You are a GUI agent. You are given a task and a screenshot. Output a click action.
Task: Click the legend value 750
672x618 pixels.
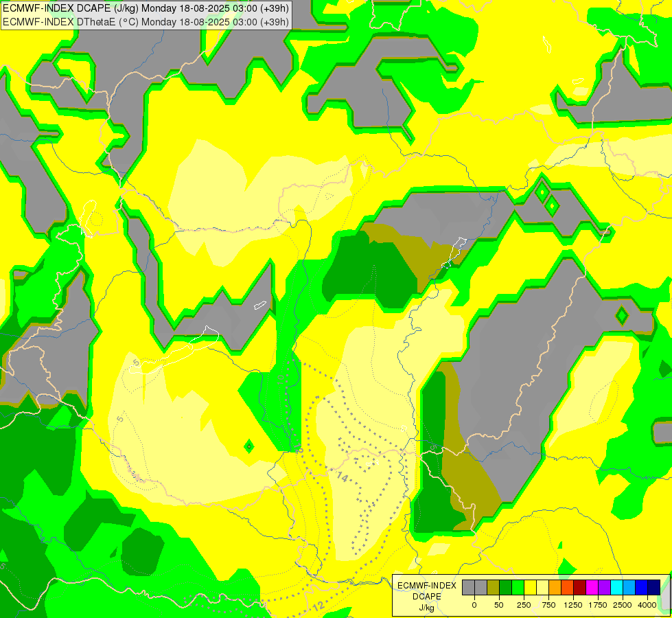tap(548, 605)
